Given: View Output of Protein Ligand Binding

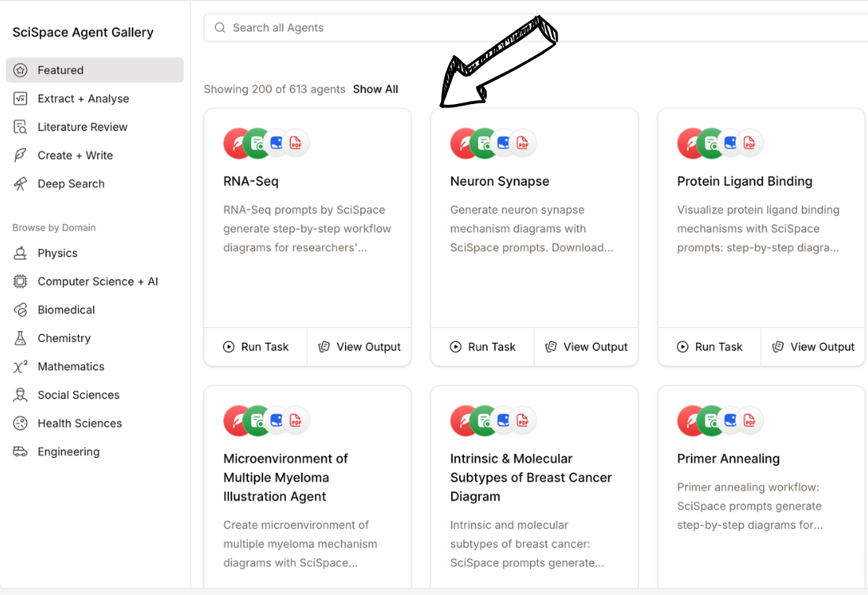Looking at the screenshot, I should click(x=814, y=347).
